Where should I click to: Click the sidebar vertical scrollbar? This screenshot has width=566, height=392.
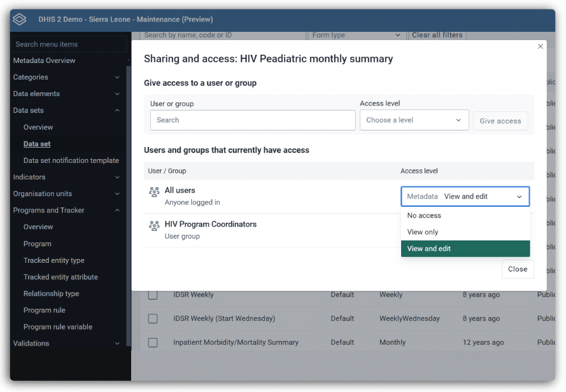click(129, 206)
